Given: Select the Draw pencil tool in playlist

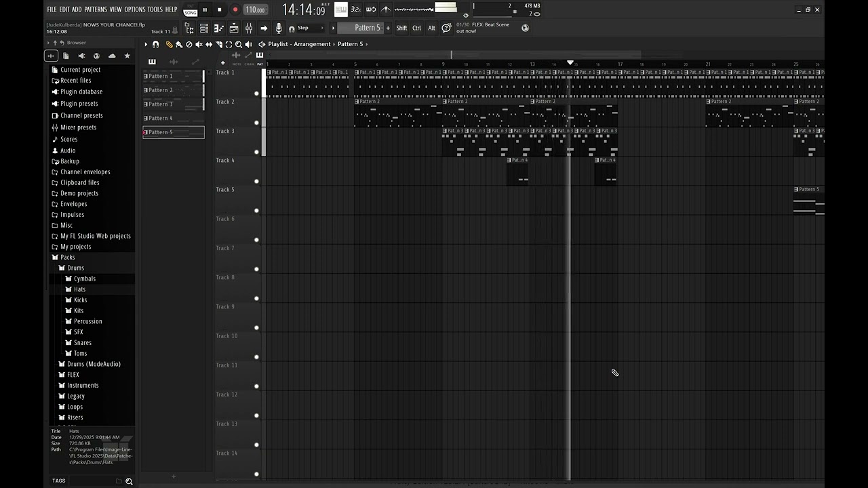Looking at the screenshot, I should (x=169, y=44).
